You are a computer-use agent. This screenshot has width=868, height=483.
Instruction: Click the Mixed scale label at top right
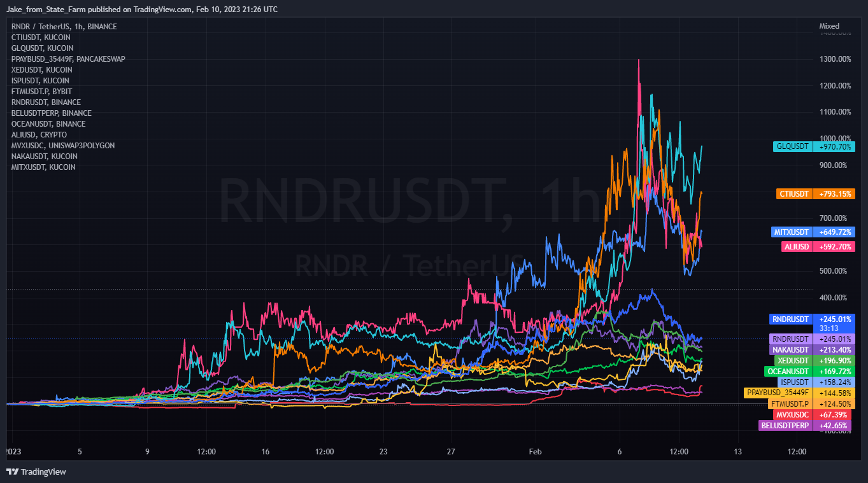point(829,27)
